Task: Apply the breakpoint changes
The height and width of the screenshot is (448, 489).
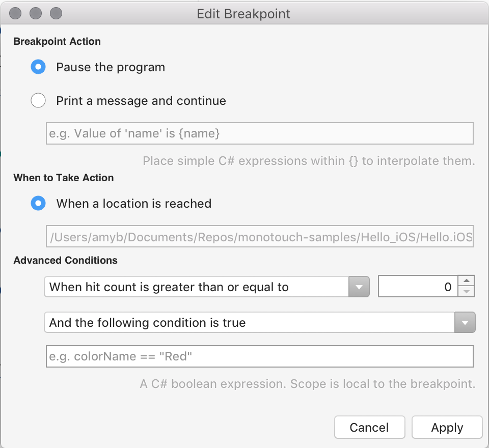Action: pyautogui.click(x=447, y=427)
